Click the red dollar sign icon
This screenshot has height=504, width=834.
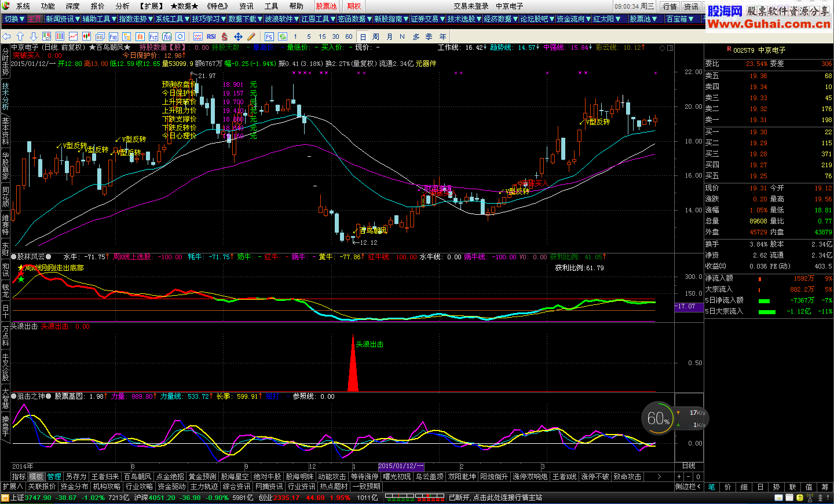pyautogui.click(x=224, y=36)
